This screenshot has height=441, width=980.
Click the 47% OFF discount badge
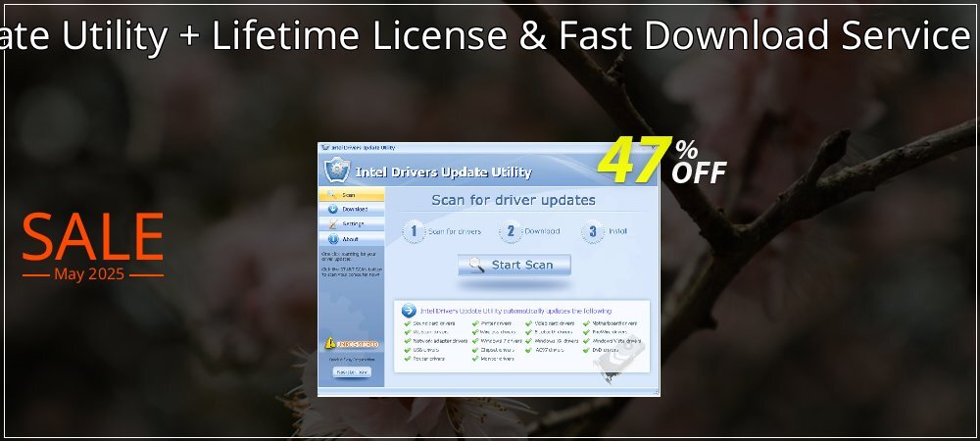[661, 161]
